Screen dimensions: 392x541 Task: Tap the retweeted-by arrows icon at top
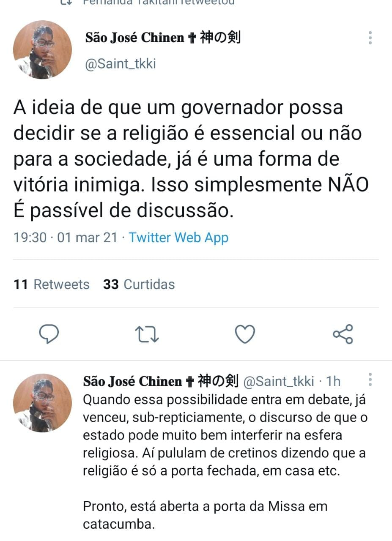pos(66,2)
